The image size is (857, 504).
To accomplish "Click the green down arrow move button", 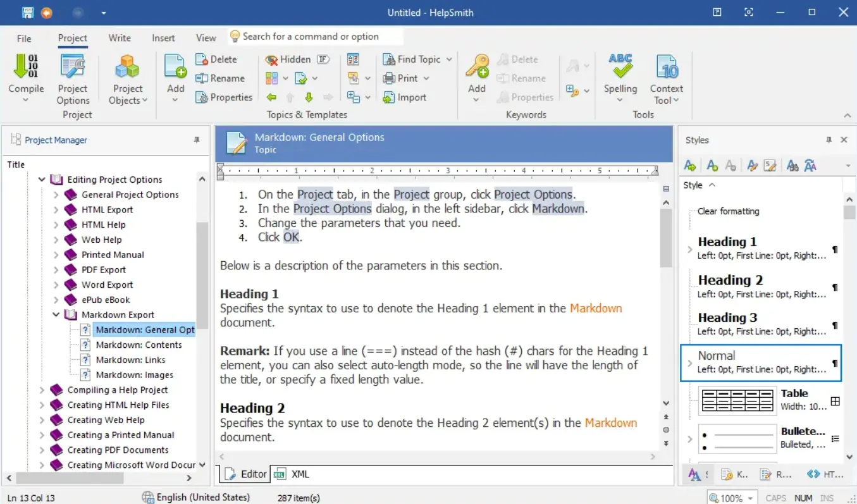I will coord(309,97).
